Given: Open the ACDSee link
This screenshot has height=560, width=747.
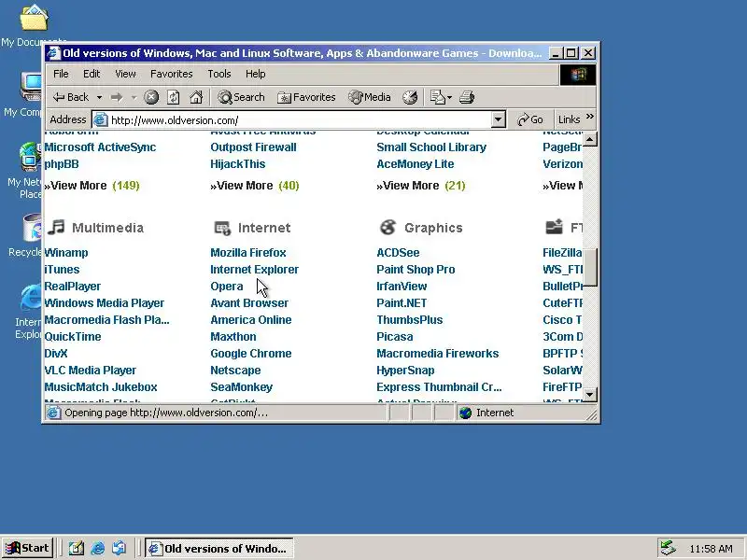Looking at the screenshot, I should click(399, 252).
